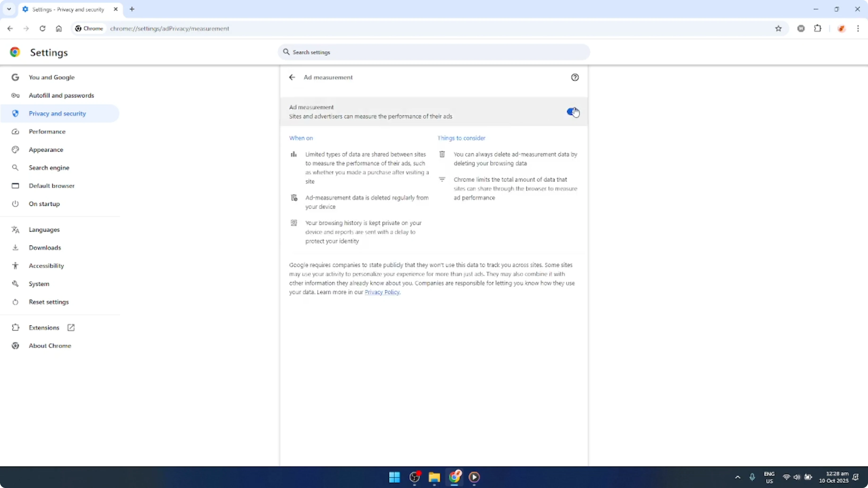Image resolution: width=868 pixels, height=488 pixels.
Task: Click the extension avatar icon in the toolbar
Action: click(842, 28)
